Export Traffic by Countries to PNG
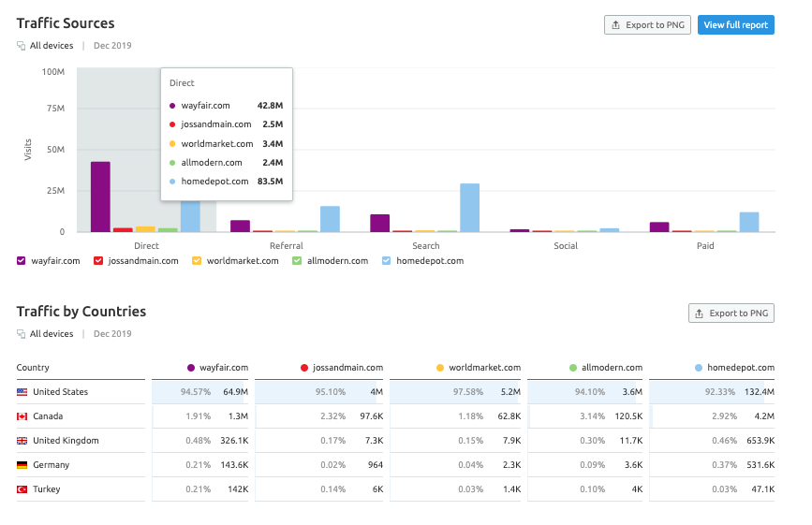 (x=731, y=314)
